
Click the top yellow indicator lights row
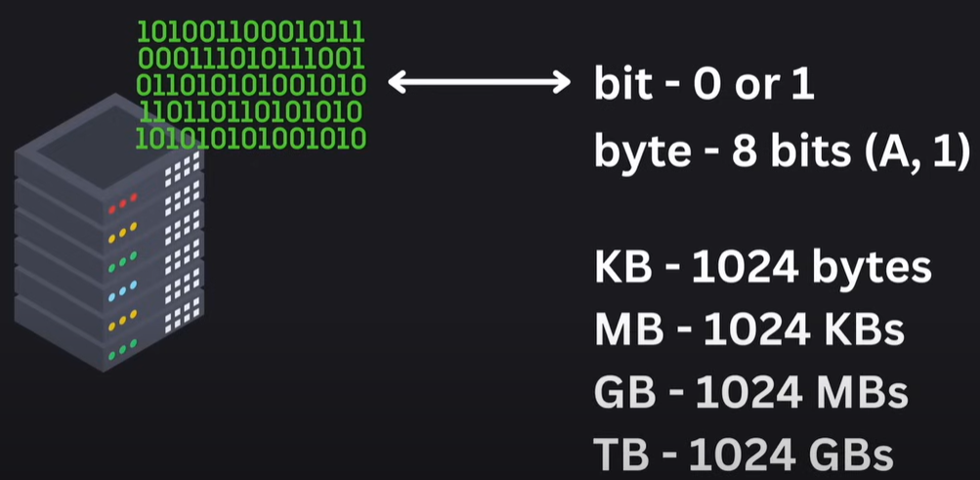click(122, 233)
